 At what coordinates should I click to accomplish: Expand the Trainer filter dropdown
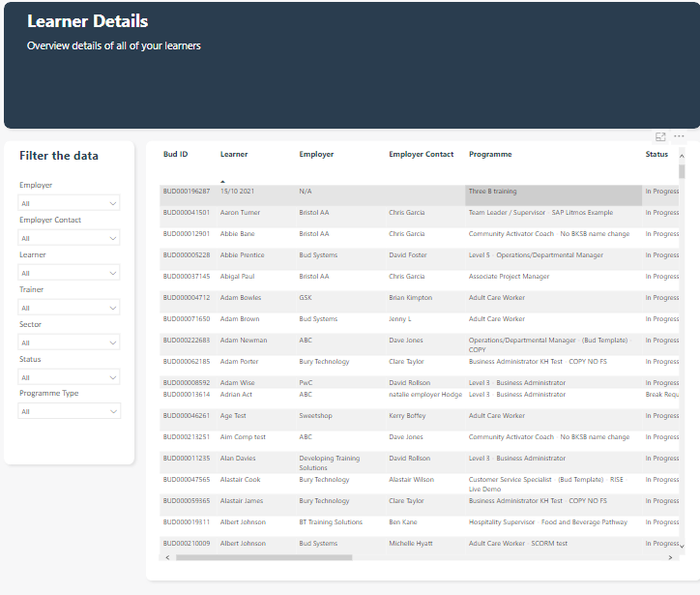tap(70, 308)
